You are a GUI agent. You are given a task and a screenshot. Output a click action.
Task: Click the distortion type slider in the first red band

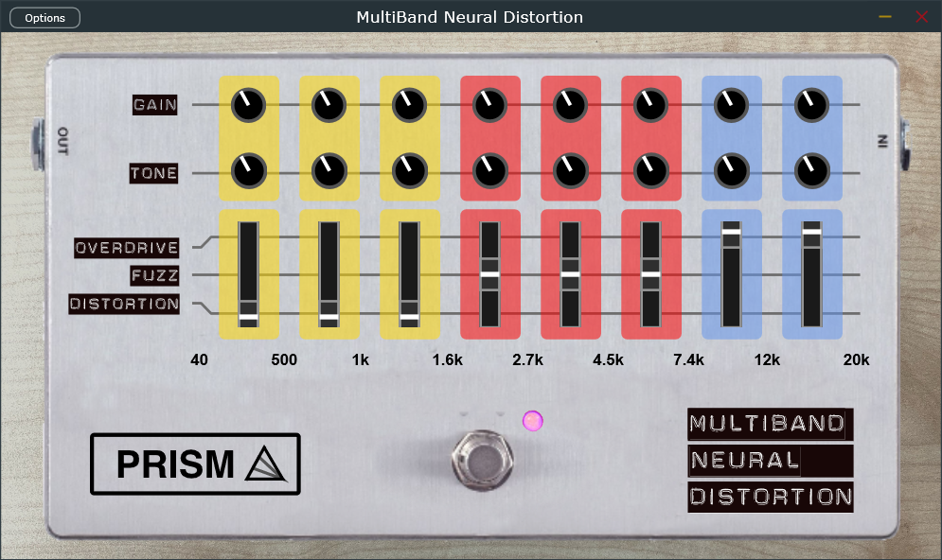tap(489, 275)
